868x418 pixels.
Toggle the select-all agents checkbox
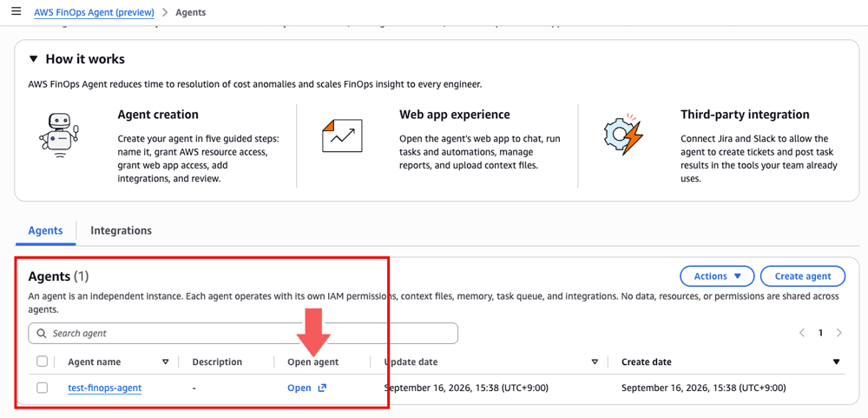pyautogui.click(x=42, y=362)
